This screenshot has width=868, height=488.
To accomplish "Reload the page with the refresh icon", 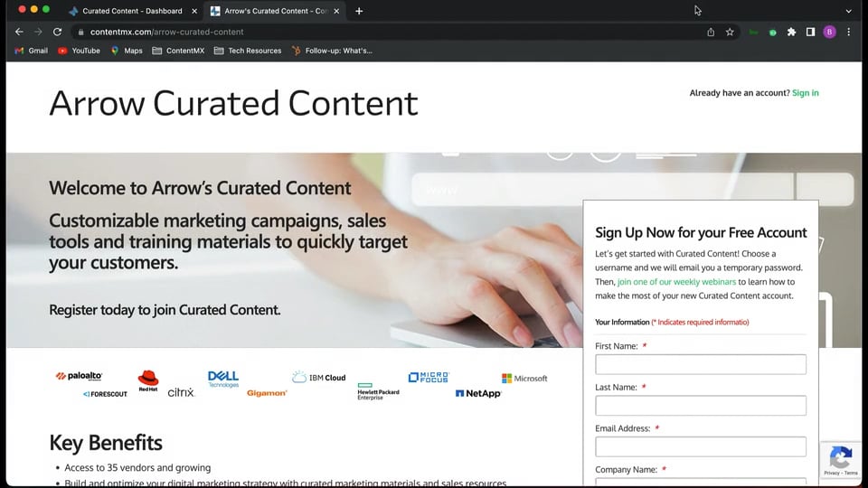I will [x=57, y=33].
